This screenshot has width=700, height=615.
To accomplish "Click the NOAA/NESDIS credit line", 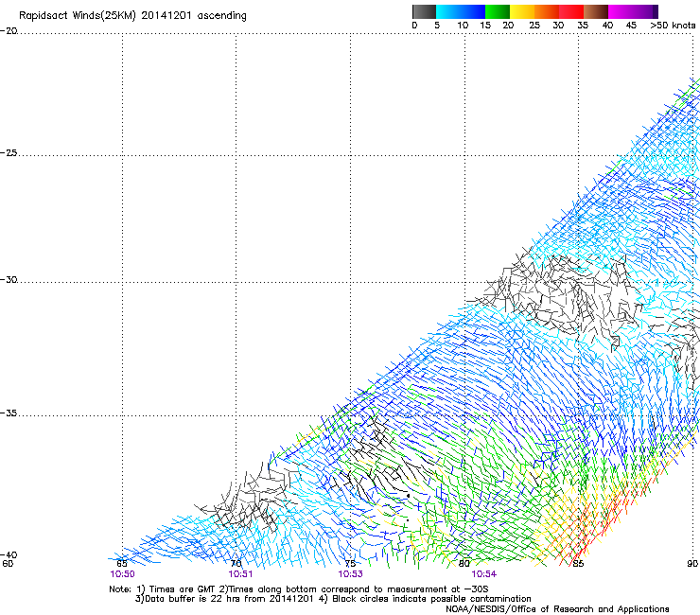I will [x=557, y=608].
